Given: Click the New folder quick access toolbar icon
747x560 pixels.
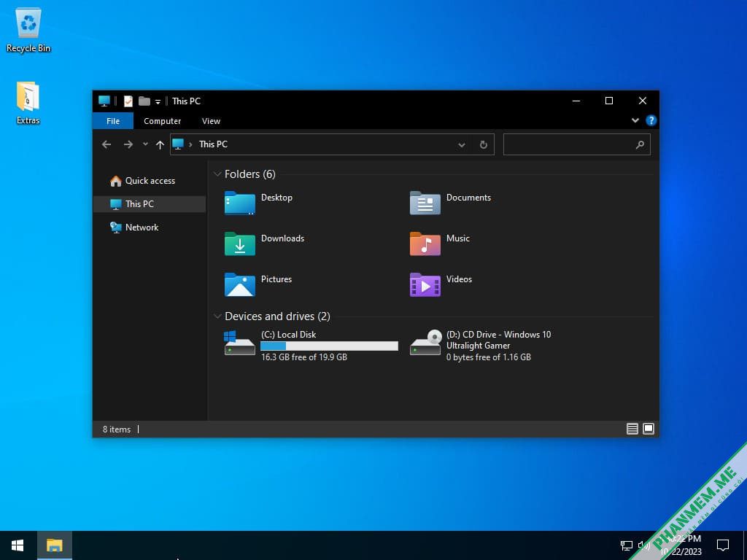Looking at the screenshot, I should pyautogui.click(x=144, y=101).
